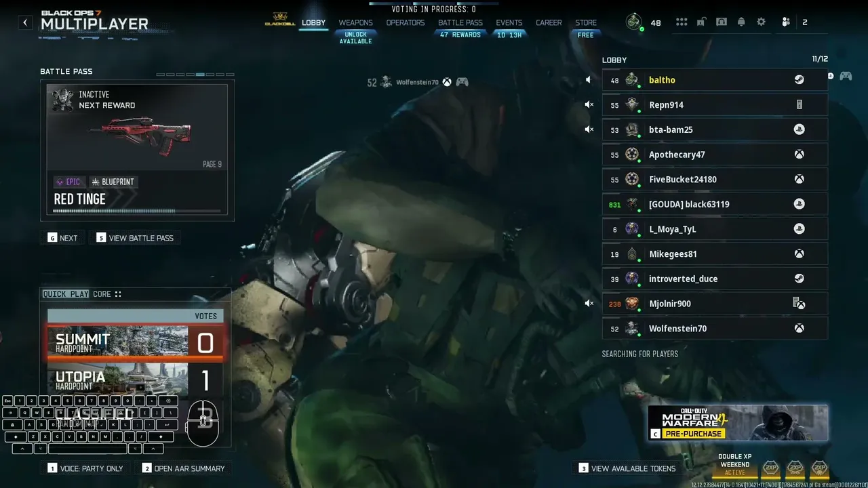The height and width of the screenshot is (488, 868).
Task: Select player [GOUDA] black63119 in lobby
Action: coord(715,204)
